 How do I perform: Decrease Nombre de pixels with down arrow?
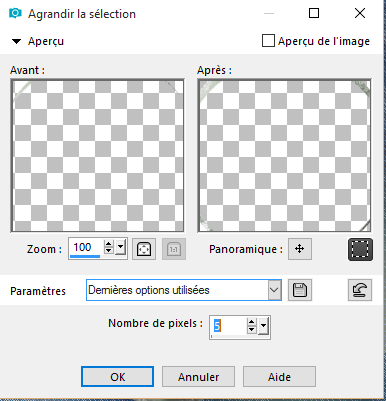coord(252,329)
